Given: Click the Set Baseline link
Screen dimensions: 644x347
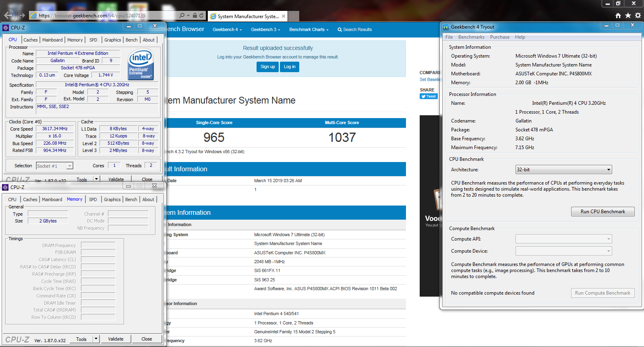Looking at the screenshot, I should [429, 79].
